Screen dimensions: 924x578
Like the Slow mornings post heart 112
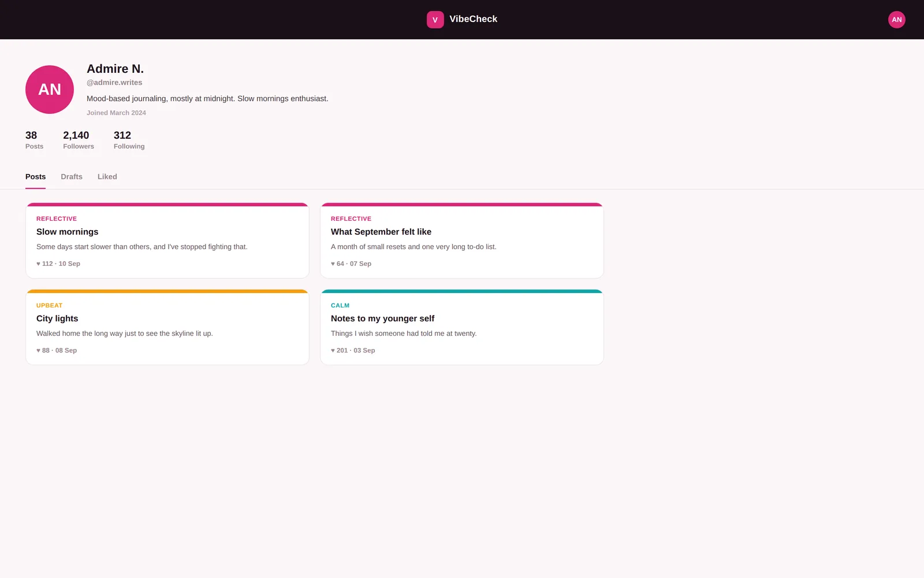[39, 264]
